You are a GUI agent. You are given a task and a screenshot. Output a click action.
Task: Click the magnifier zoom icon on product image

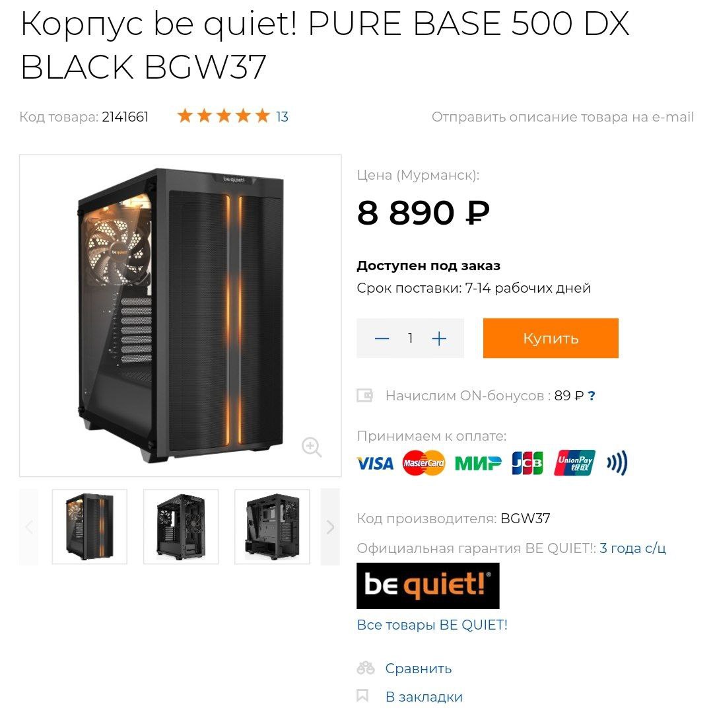click(311, 447)
